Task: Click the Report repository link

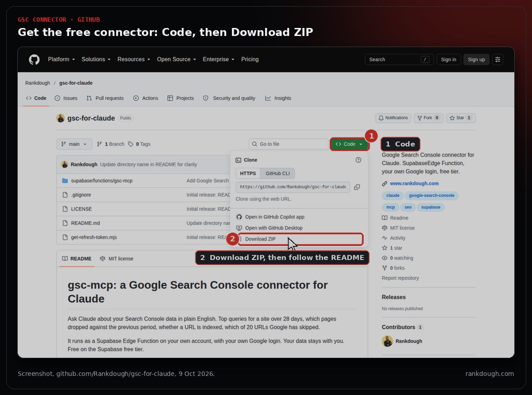Action: [400, 278]
